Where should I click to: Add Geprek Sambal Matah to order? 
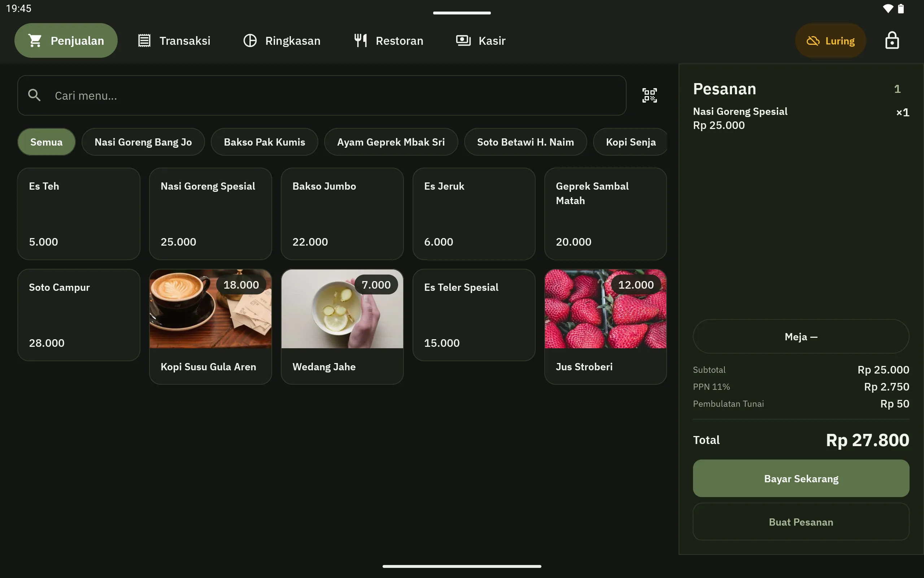pyautogui.click(x=606, y=214)
